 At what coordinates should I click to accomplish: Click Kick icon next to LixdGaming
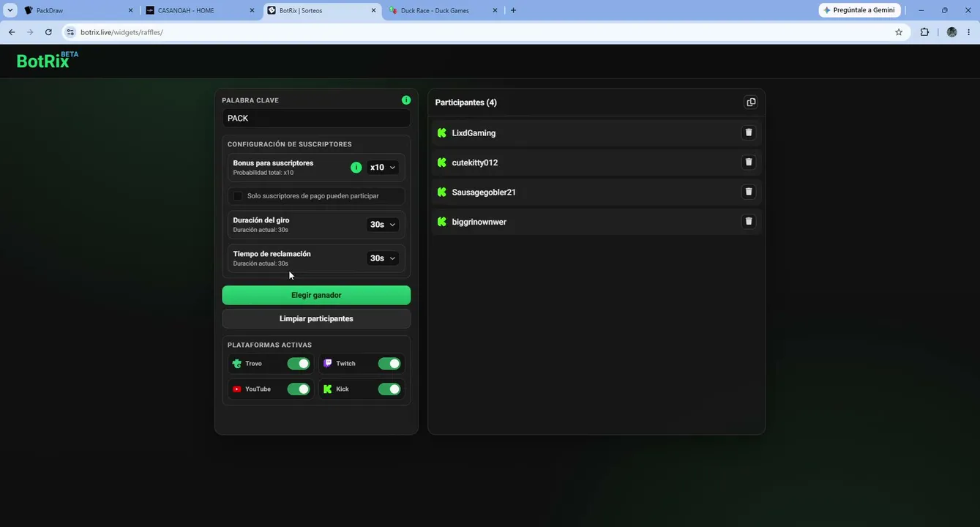tap(441, 133)
